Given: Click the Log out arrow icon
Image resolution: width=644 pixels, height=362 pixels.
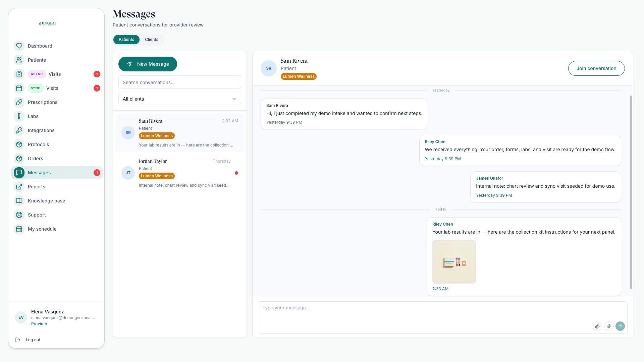Looking at the screenshot, I should point(18,340).
